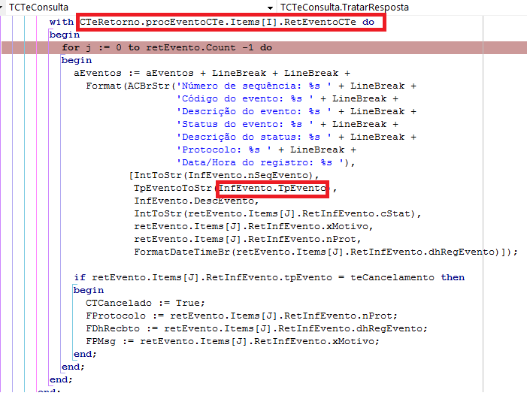Click the 'Status do evento: %s' string

tap(245, 124)
